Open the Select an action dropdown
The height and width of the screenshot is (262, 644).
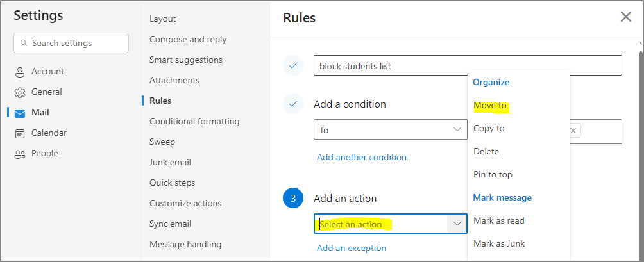tap(457, 224)
